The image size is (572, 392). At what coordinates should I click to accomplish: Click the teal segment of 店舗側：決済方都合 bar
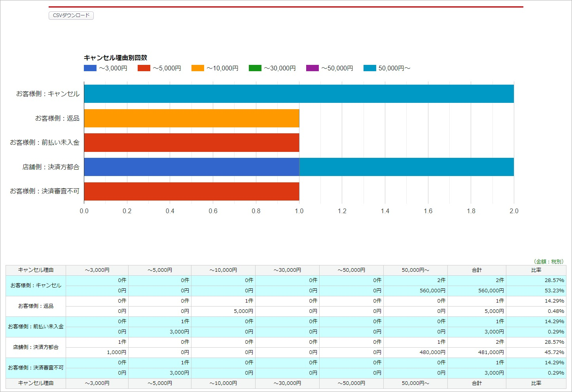[406, 167]
